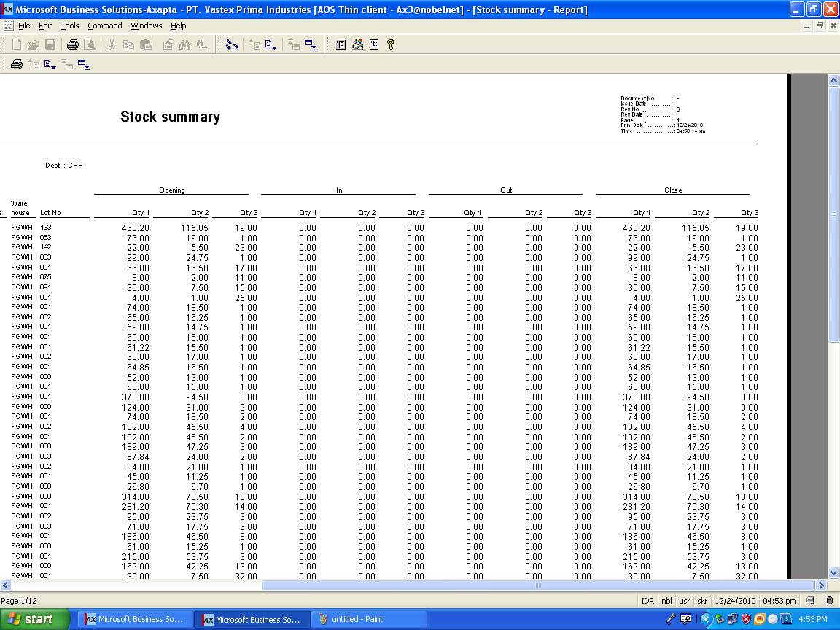Open the colorful designer palette icon
The image size is (840, 630).
tap(357, 45)
